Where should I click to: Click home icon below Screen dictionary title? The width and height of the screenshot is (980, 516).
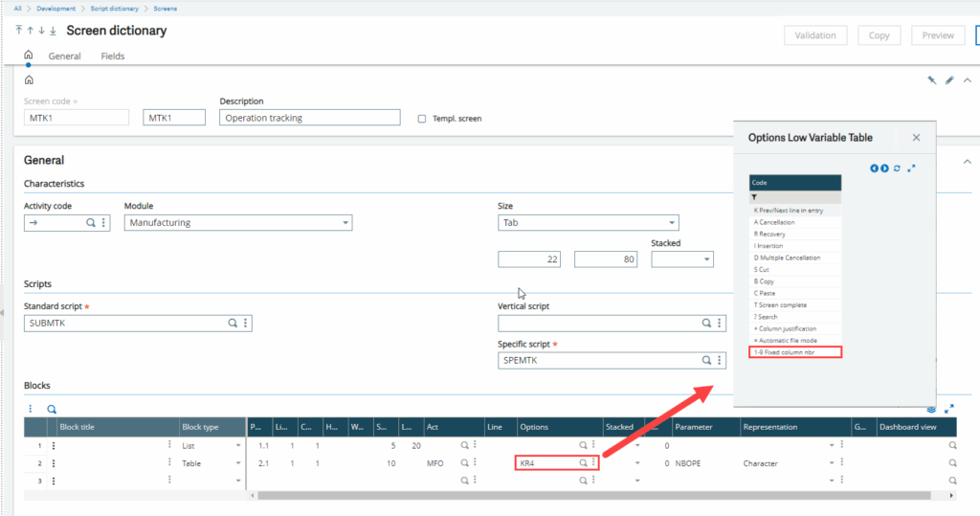click(29, 56)
